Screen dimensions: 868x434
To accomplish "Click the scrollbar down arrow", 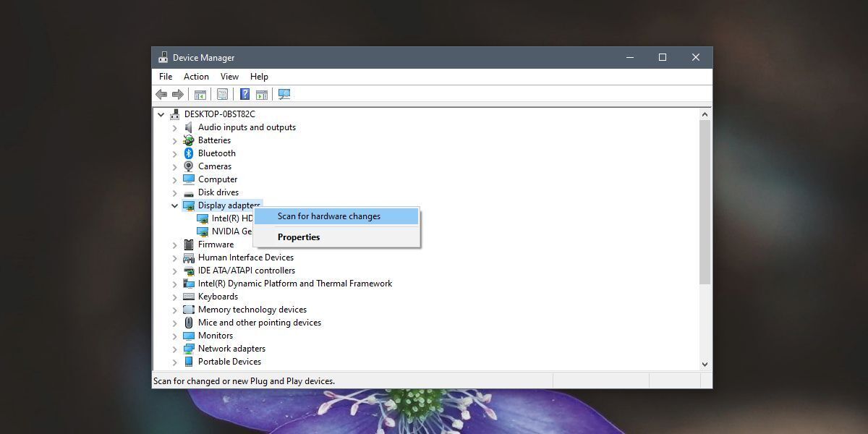I will [705, 364].
